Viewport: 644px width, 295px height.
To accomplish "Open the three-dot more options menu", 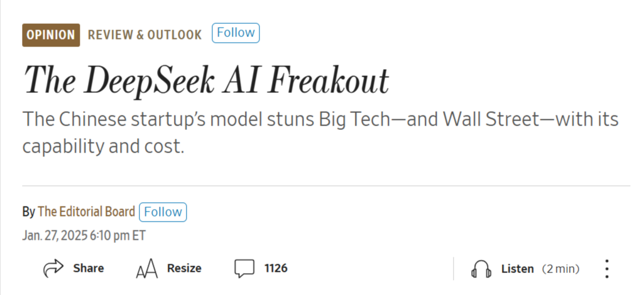I will (606, 269).
